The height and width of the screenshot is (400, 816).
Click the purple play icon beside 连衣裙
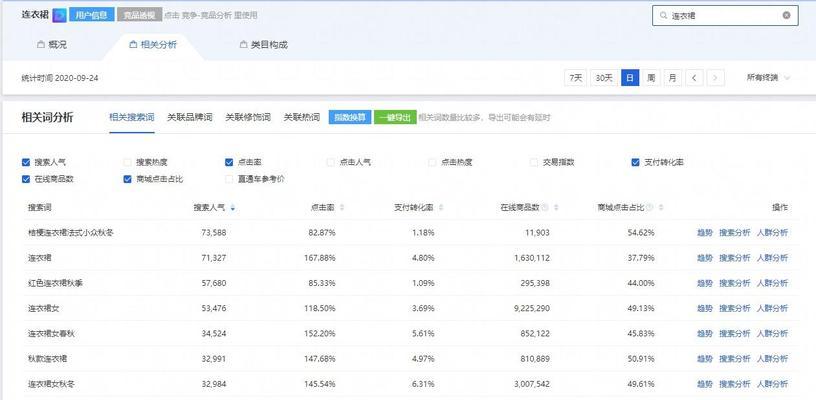pos(59,15)
